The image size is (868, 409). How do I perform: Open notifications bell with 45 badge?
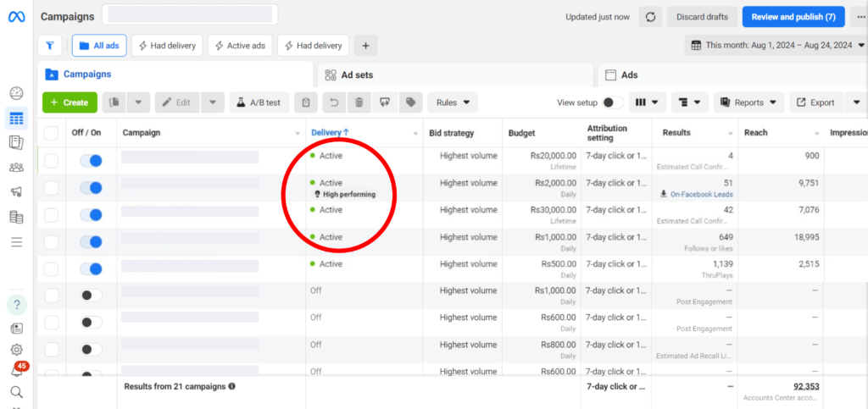(x=16, y=371)
